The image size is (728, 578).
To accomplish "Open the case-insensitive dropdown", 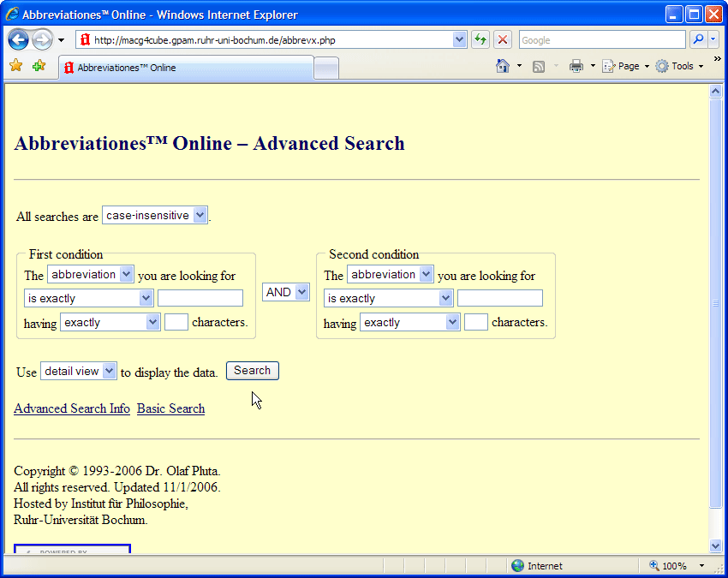I will point(154,216).
